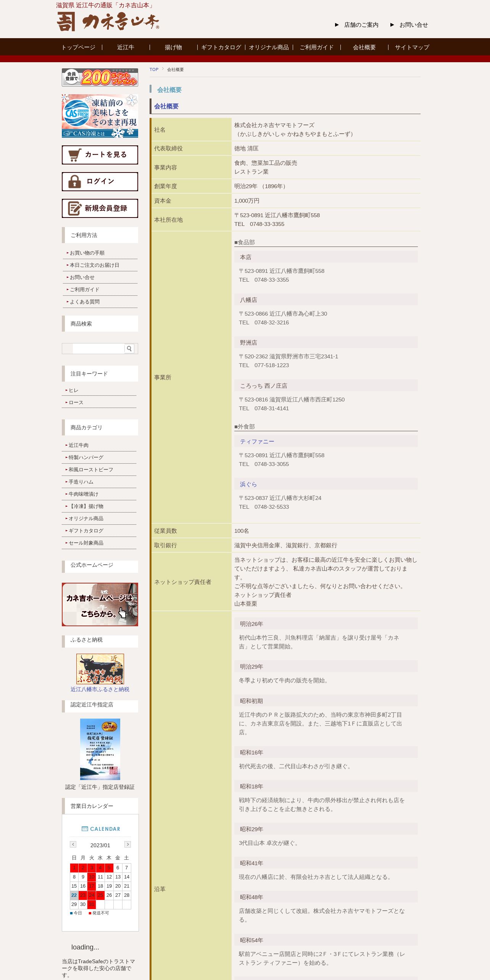Open 近江牛 navigation menu item
This screenshot has height=980, width=490.
(126, 47)
